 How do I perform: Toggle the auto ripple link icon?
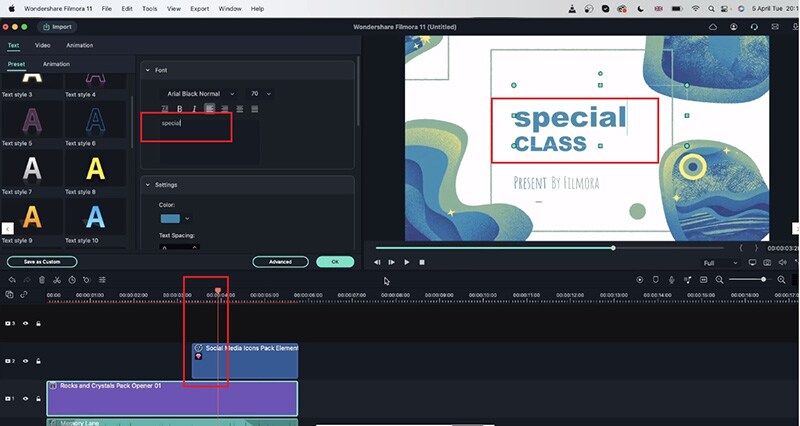23,294
